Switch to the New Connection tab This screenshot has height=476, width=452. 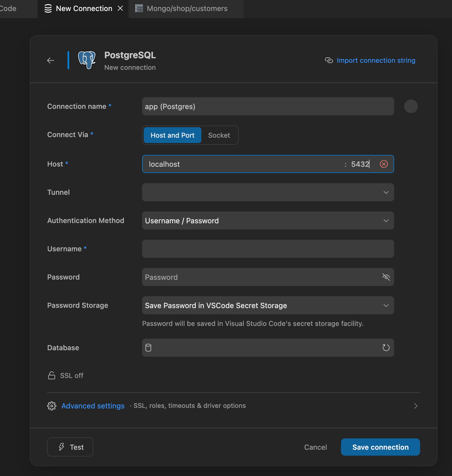[83, 9]
